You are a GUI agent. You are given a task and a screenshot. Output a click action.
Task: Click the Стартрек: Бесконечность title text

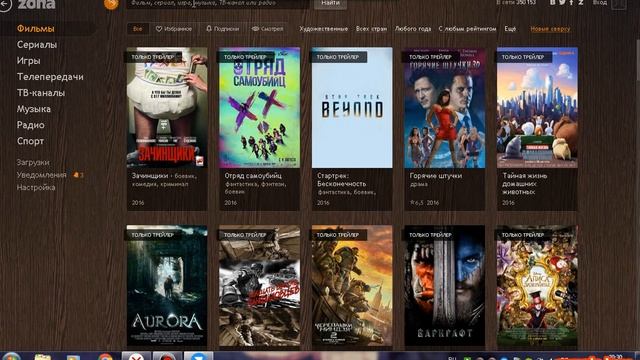coord(341,180)
